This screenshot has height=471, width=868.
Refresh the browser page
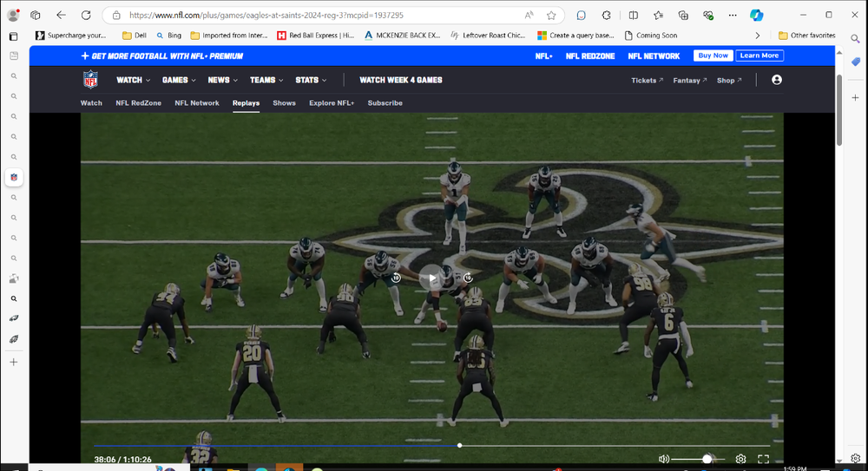[x=86, y=15]
